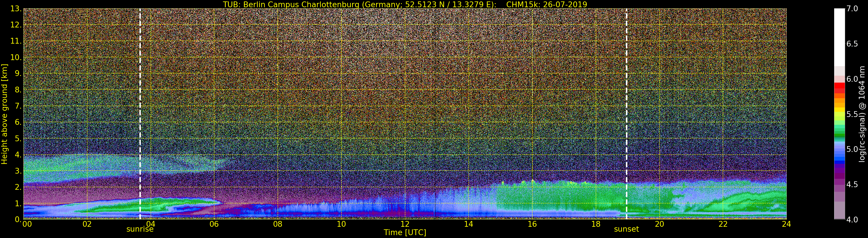Click the height axis tick '4.'
868x238 pixels.
[18, 155]
